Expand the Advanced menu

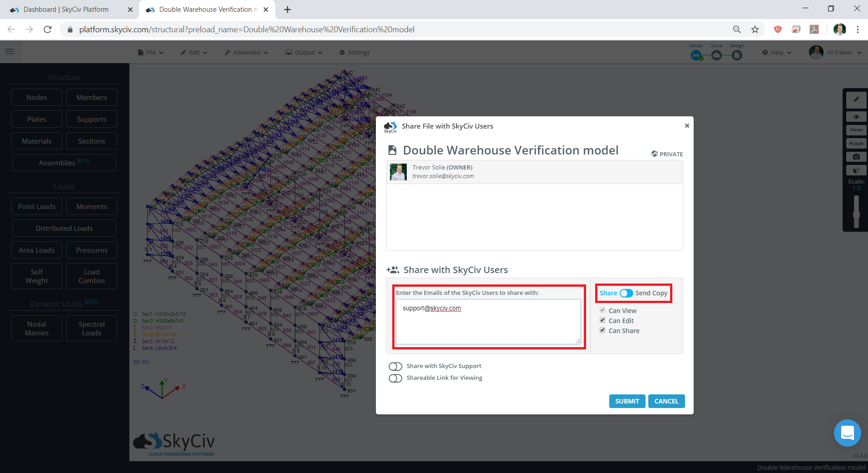(x=246, y=52)
